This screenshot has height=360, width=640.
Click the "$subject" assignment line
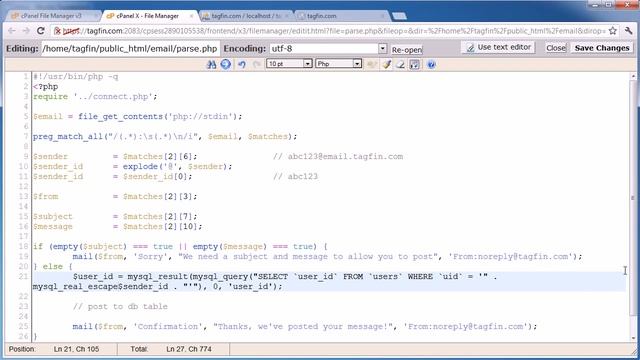115,217
